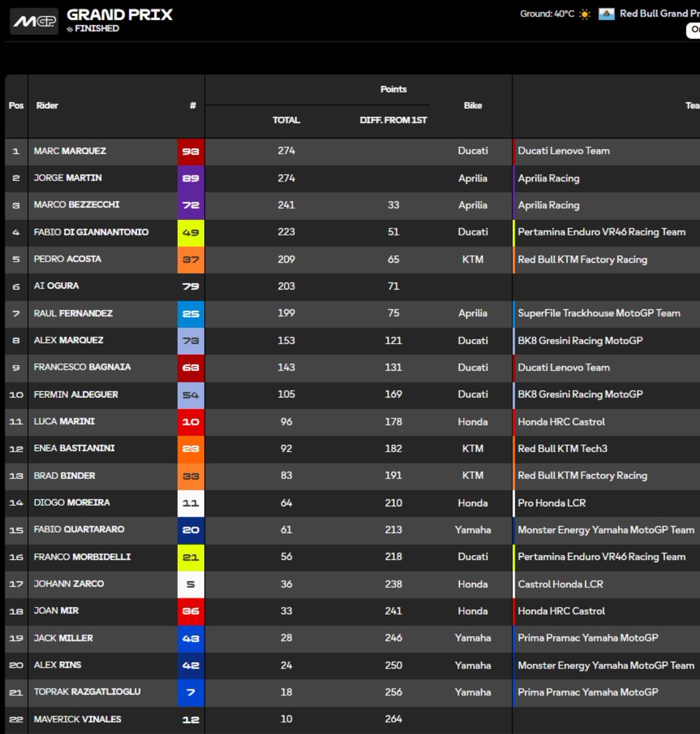Click SuperFile Trackhouse MotoGP Team
700x734 pixels.
pos(599,313)
